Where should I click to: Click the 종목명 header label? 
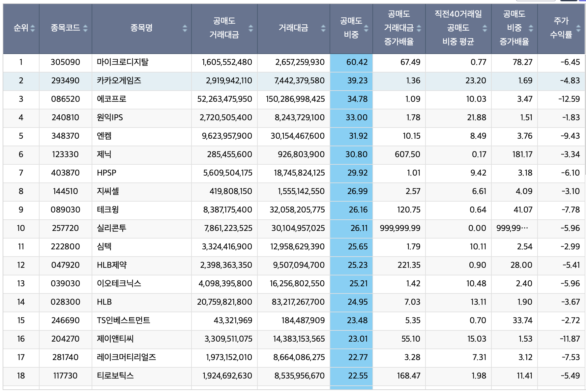point(142,28)
